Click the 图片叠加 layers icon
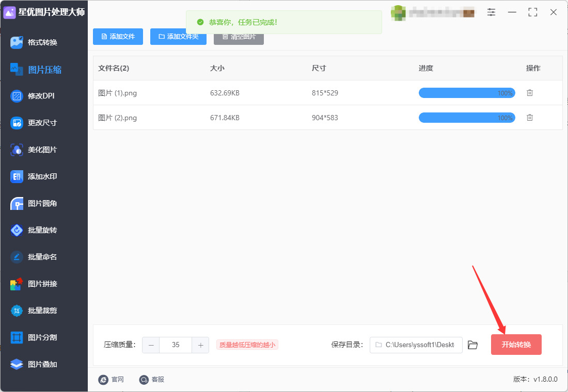The image size is (568, 392). click(x=17, y=364)
